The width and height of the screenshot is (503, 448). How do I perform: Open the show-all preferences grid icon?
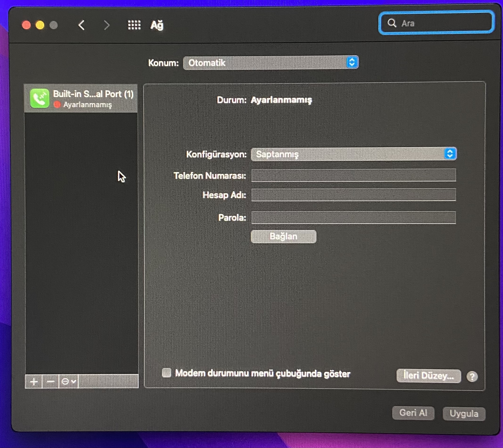click(x=134, y=25)
